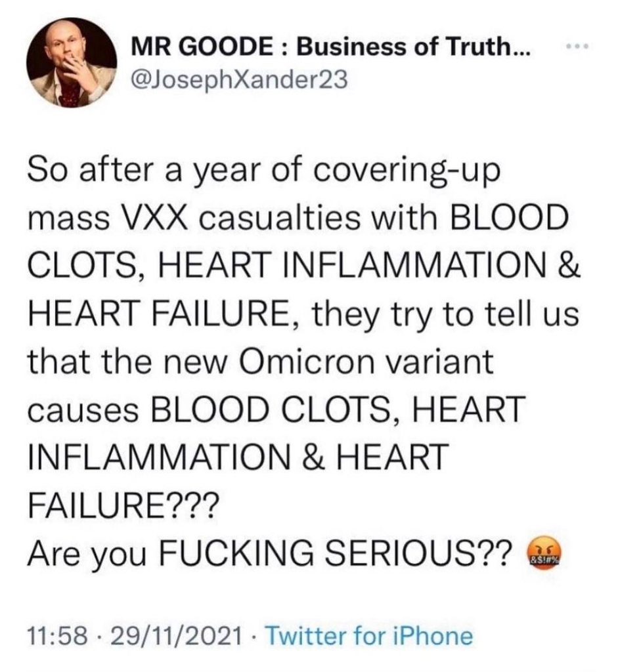
Task: Click the word "variant" in the tweet
Action: click(x=441, y=361)
